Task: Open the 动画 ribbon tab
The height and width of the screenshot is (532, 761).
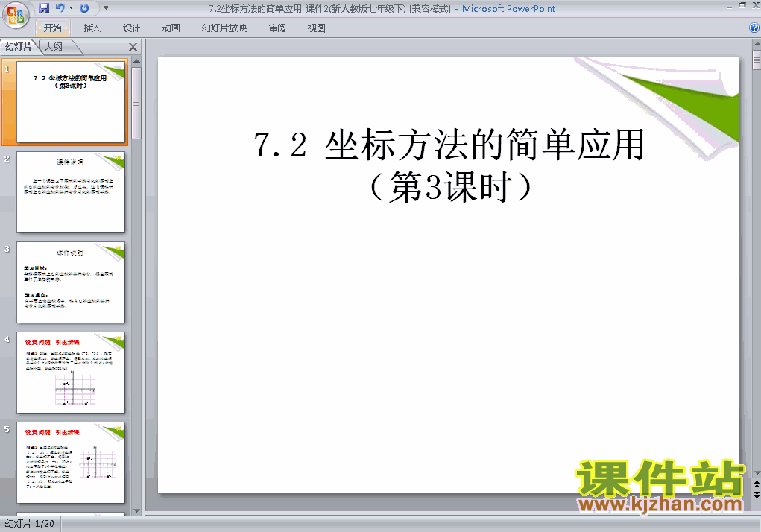Action: (x=171, y=28)
